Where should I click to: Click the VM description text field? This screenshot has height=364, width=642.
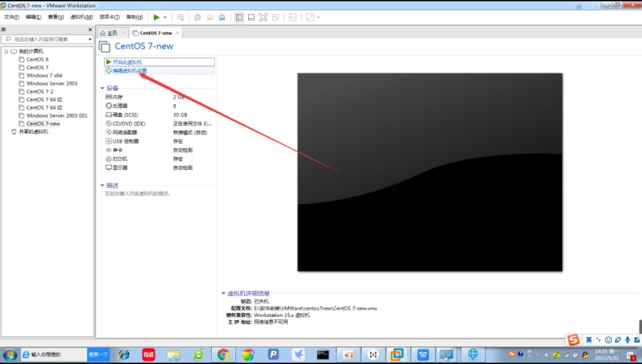(x=138, y=193)
